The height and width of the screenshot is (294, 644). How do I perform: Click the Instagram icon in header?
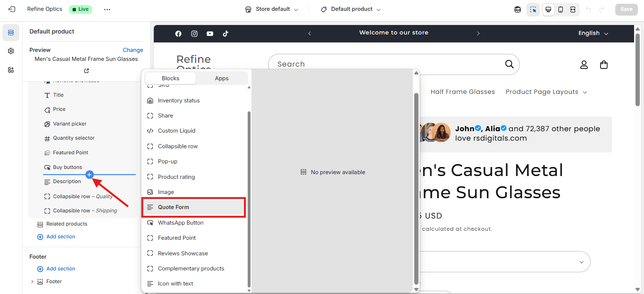pyautogui.click(x=194, y=34)
